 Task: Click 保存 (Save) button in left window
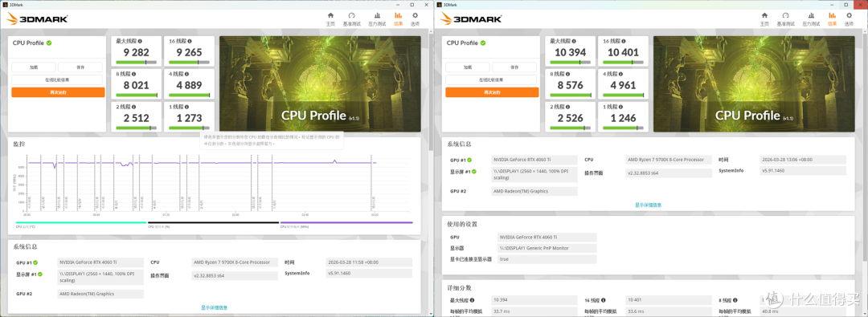pos(80,67)
